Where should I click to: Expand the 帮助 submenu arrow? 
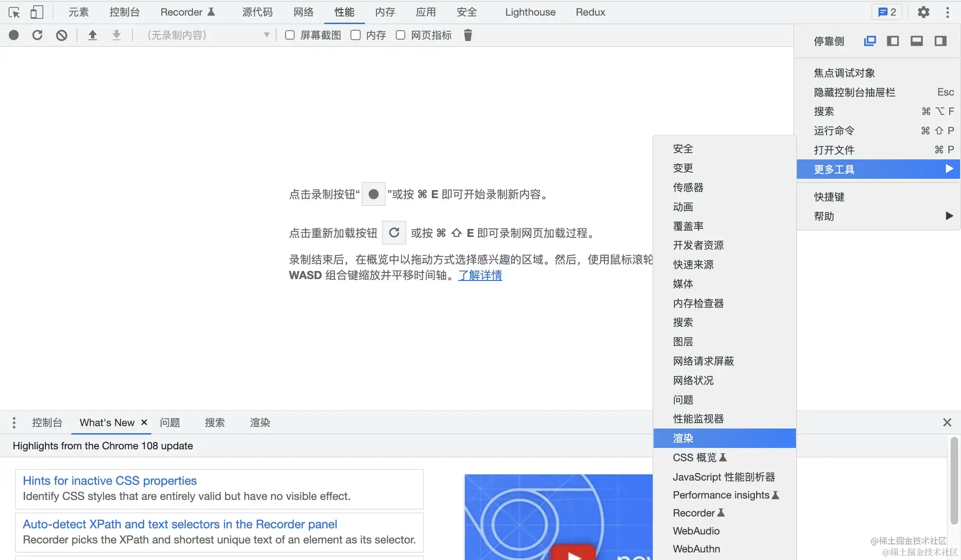coord(949,216)
